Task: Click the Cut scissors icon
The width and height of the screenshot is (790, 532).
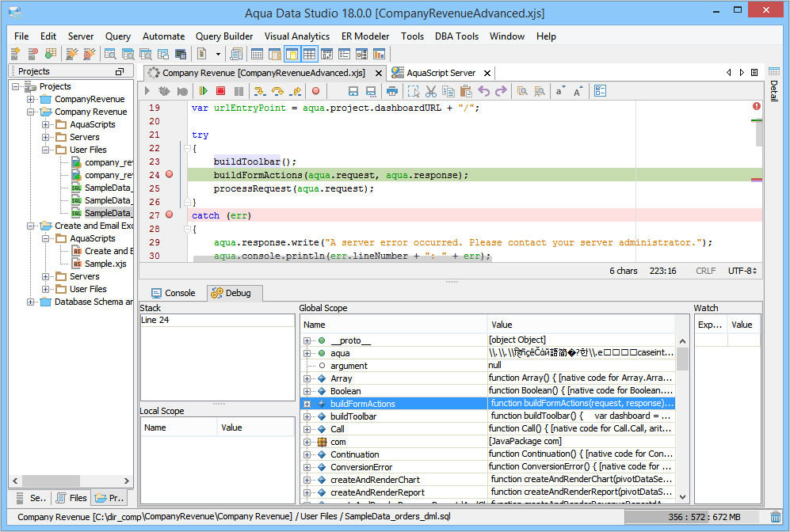Action: [431, 91]
